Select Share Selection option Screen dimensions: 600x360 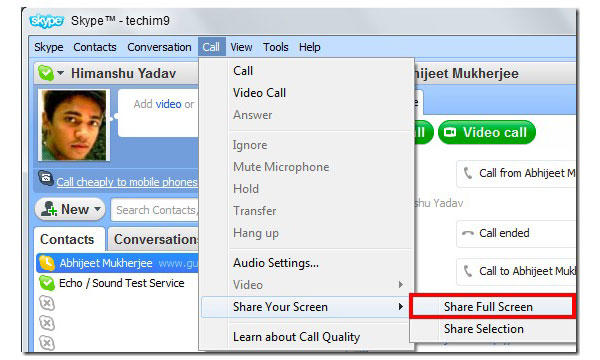[493, 329]
